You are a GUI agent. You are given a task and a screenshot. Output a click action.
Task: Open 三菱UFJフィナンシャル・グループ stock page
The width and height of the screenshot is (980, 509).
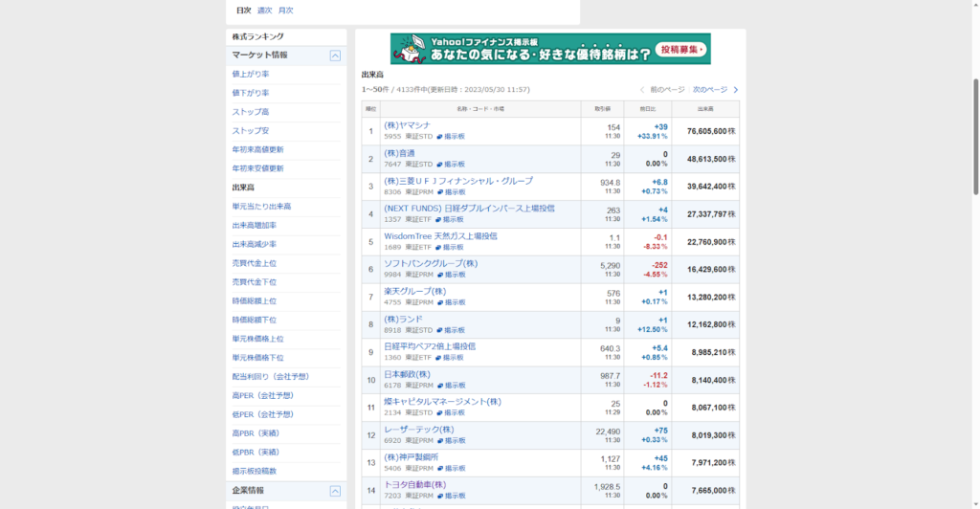pos(458,181)
